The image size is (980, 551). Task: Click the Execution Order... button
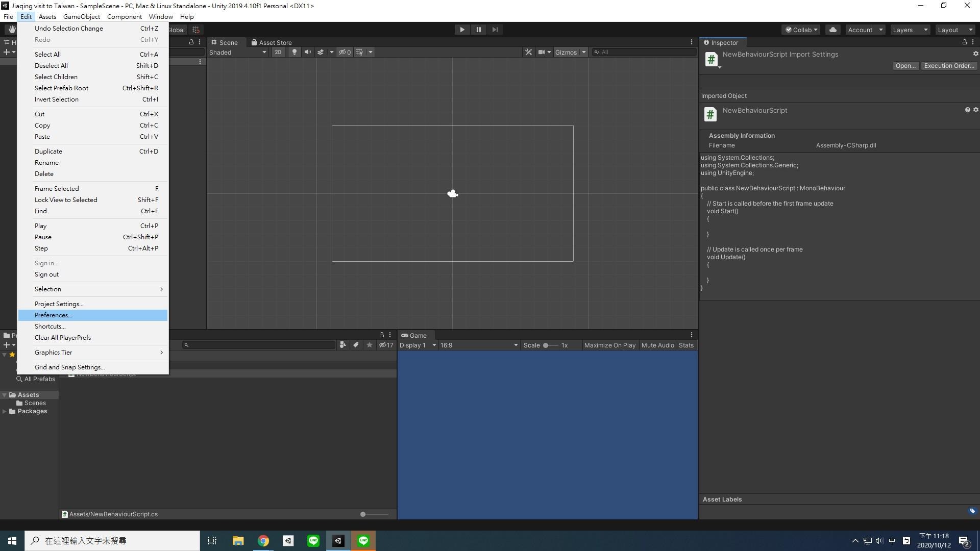(x=949, y=66)
